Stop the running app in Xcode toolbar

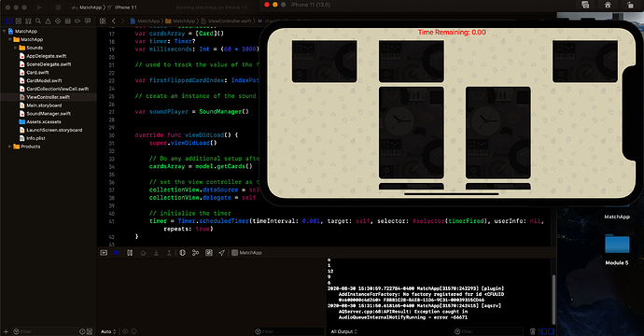pyautogui.click(x=58, y=7)
